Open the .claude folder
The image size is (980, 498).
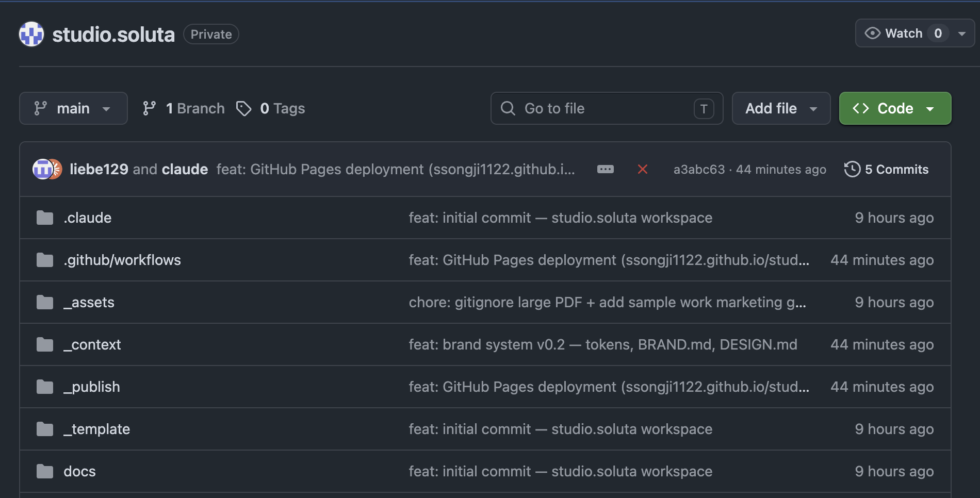[88, 218]
